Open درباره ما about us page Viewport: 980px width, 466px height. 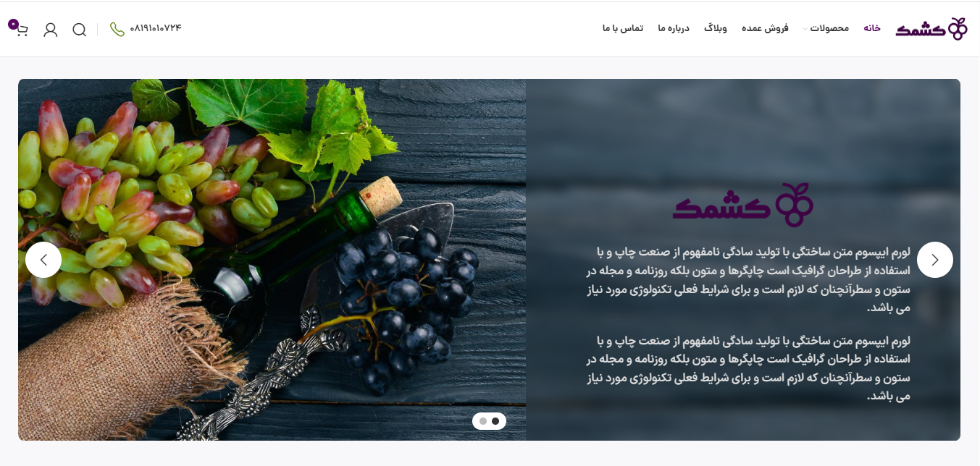tap(674, 28)
